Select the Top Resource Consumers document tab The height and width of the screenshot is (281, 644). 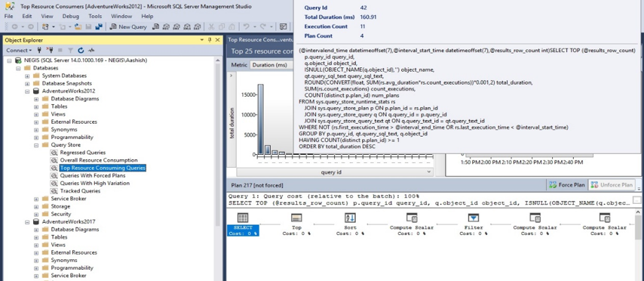[261, 40]
